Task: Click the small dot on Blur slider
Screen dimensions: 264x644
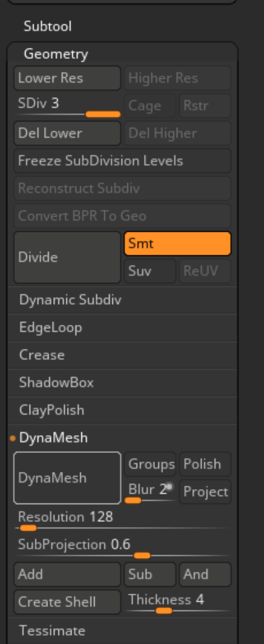Action: click(x=169, y=486)
